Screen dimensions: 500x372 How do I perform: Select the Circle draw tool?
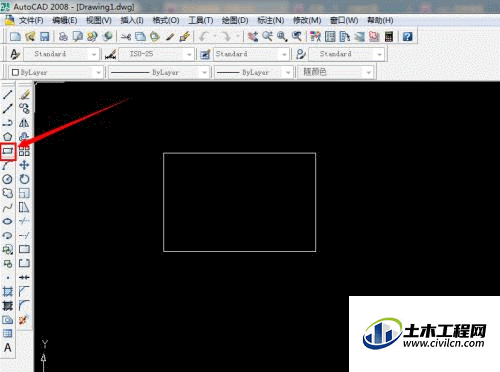tap(8, 179)
